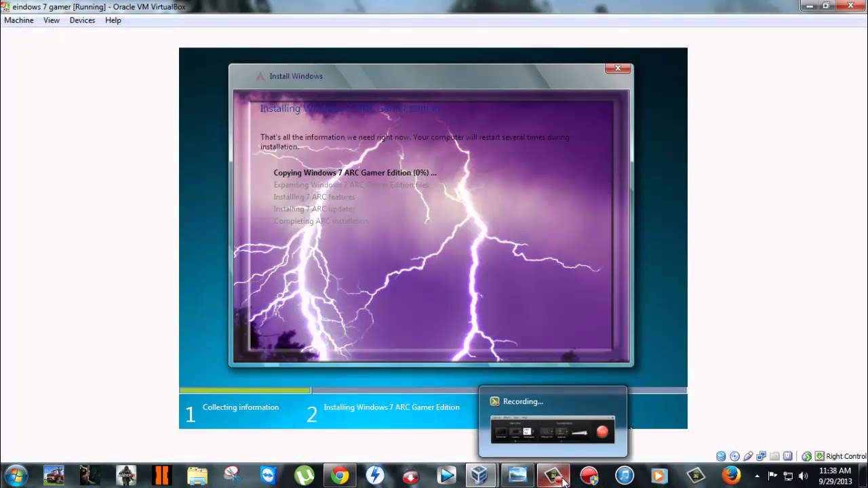Launch the Black Ops II taskbar icon
The image size is (868, 488).
click(161, 476)
